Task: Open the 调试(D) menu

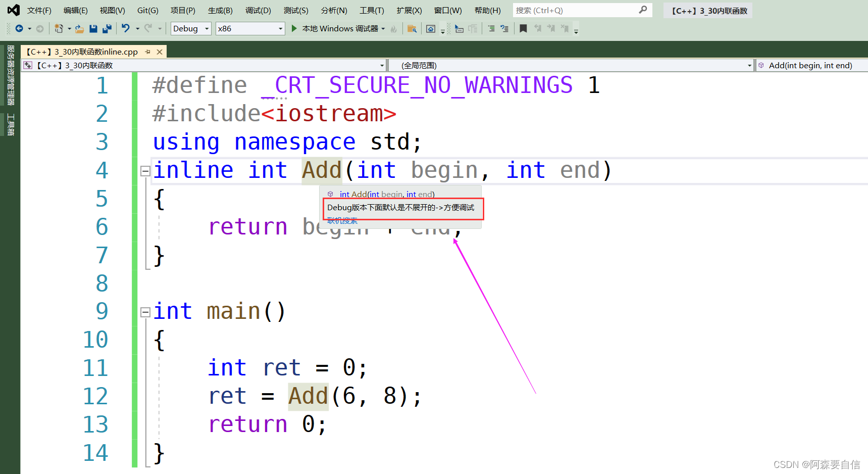Action: (258, 10)
